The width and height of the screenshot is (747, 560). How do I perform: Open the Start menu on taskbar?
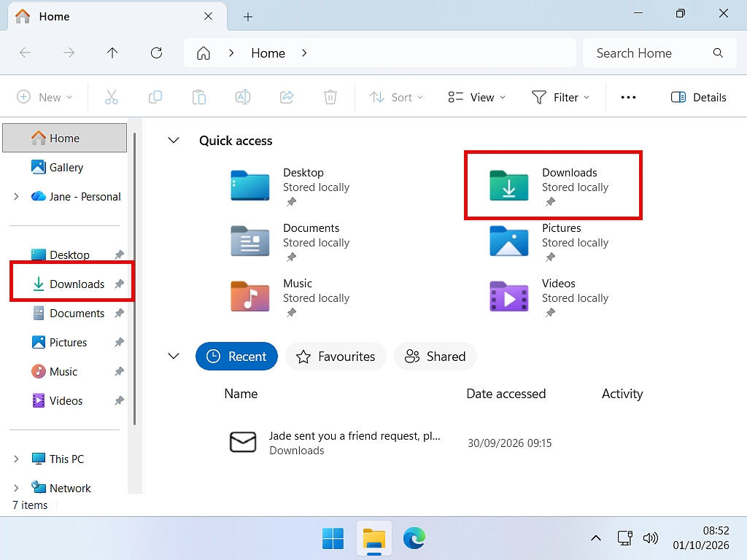tap(333, 539)
